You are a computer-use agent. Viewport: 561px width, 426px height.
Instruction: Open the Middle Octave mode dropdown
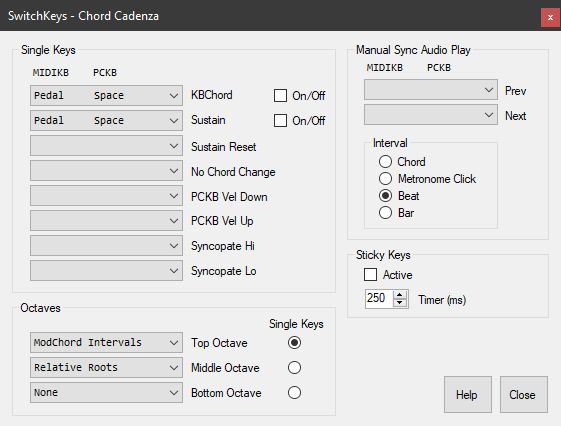tap(106, 368)
